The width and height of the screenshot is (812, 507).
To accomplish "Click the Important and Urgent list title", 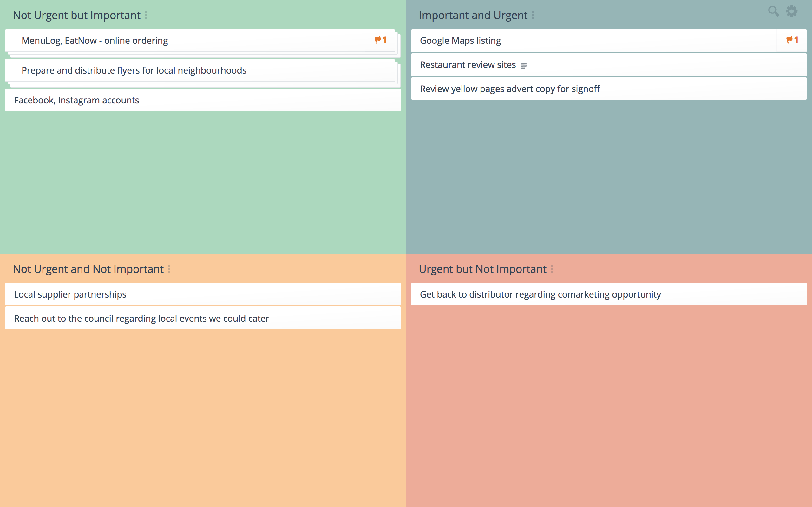I will pyautogui.click(x=473, y=16).
